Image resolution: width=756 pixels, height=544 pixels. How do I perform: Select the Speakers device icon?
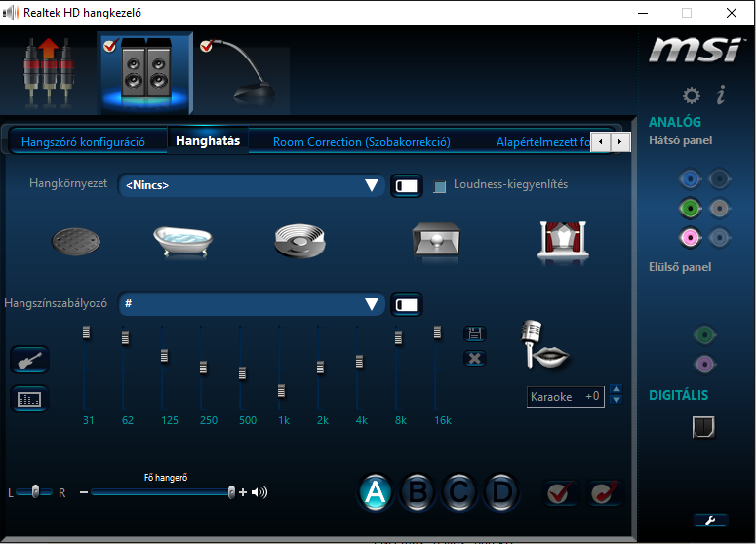pos(145,72)
